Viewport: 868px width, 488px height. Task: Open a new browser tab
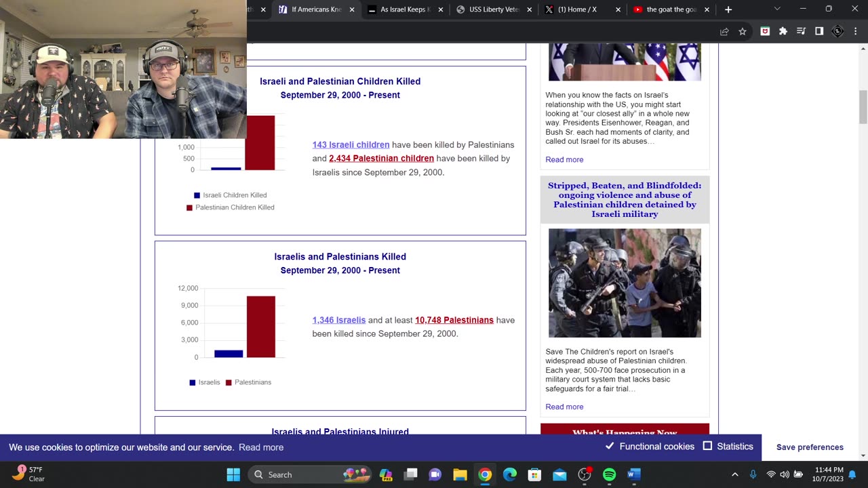728,9
